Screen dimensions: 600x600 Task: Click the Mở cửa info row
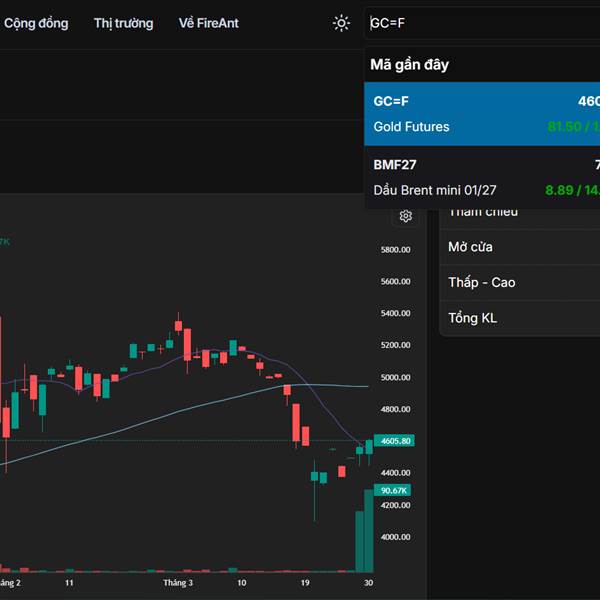tap(520, 247)
